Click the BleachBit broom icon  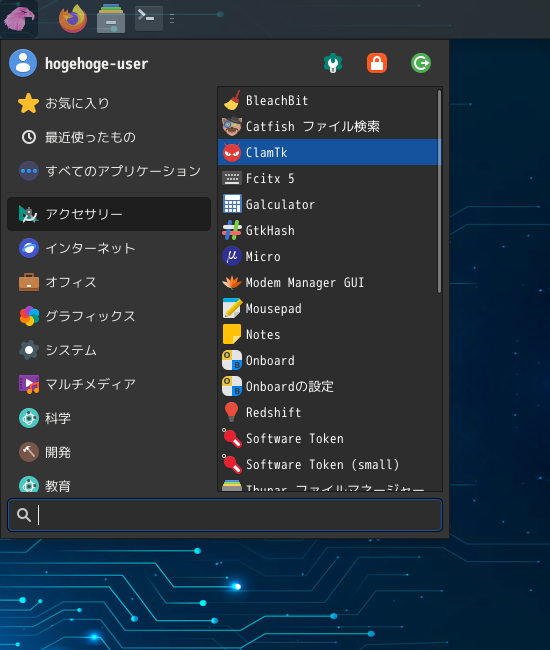coord(232,100)
